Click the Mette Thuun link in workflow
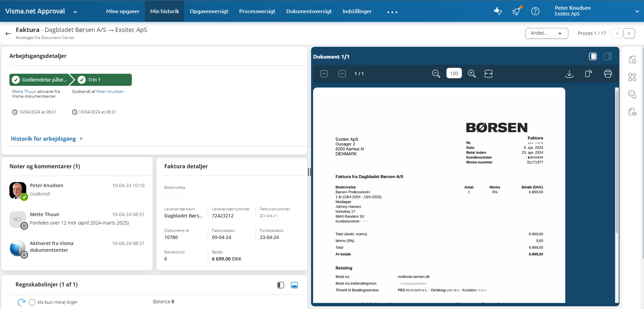This screenshot has height=309, width=644. click(x=24, y=92)
